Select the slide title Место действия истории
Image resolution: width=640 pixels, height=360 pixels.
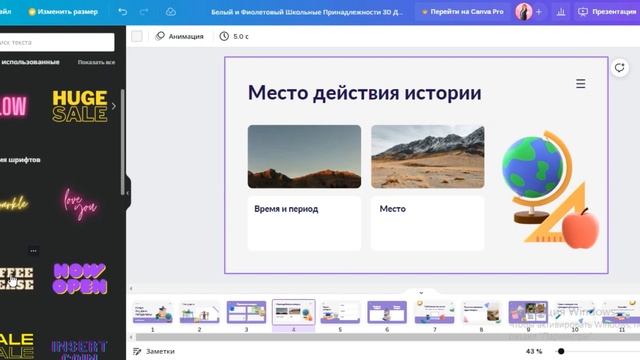tap(364, 93)
